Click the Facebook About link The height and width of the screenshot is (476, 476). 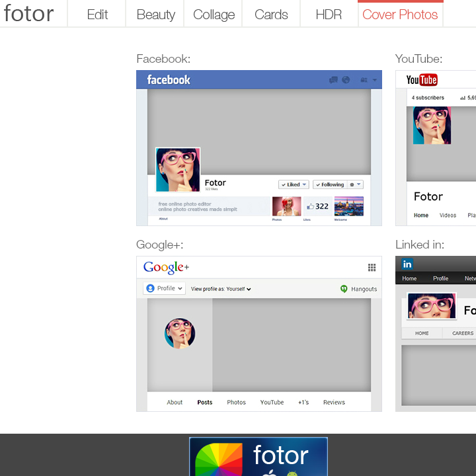tap(163, 219)
